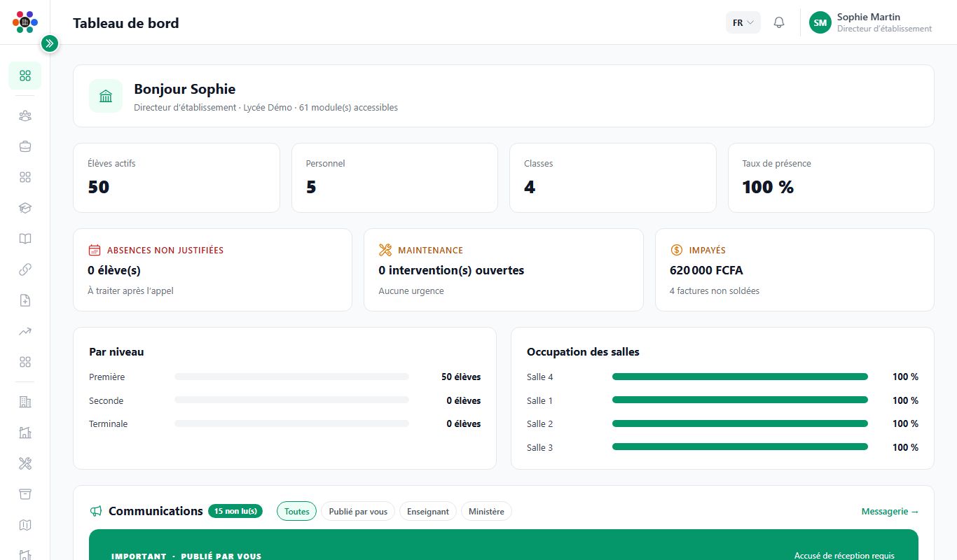Open the Sophie Martin profile menu
Screen dimensions: 957x560
[871, 22]
